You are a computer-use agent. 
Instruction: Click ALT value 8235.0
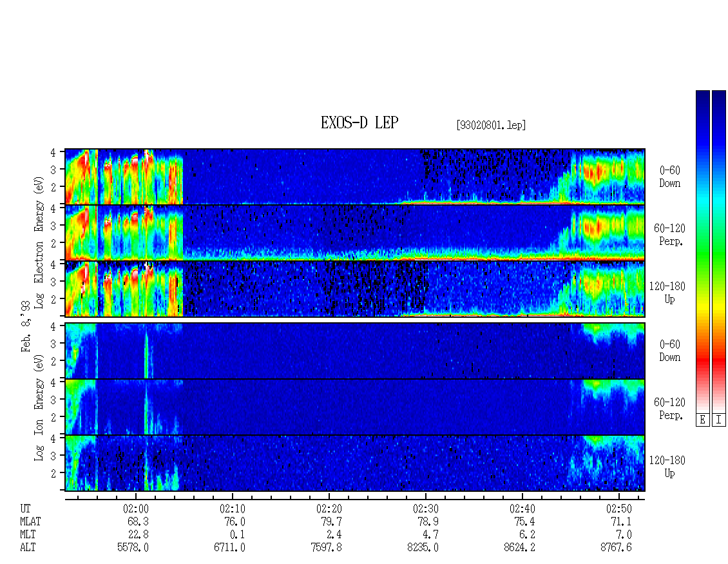pos(423,548)
